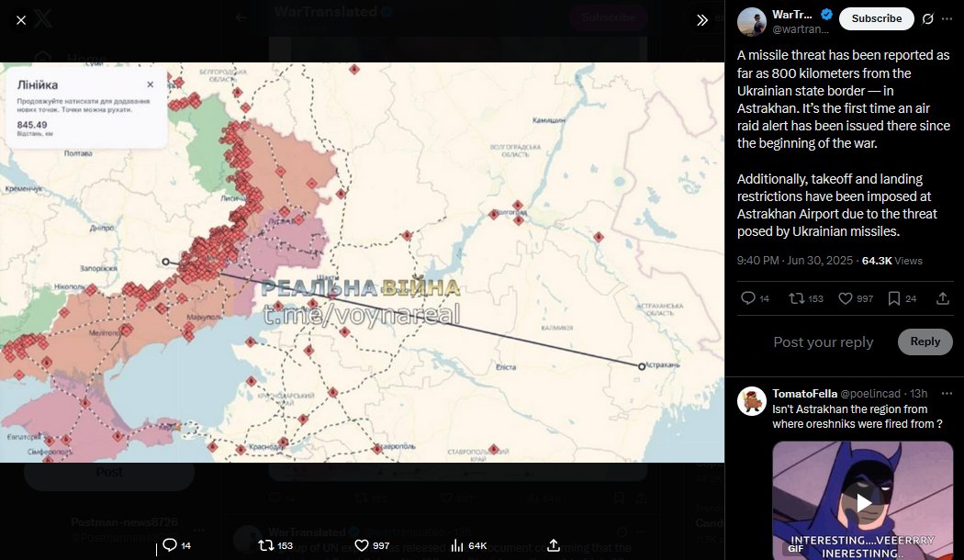Open TomatoFella username link
Viewport: 964px width, 560px height.
point(805,394)
